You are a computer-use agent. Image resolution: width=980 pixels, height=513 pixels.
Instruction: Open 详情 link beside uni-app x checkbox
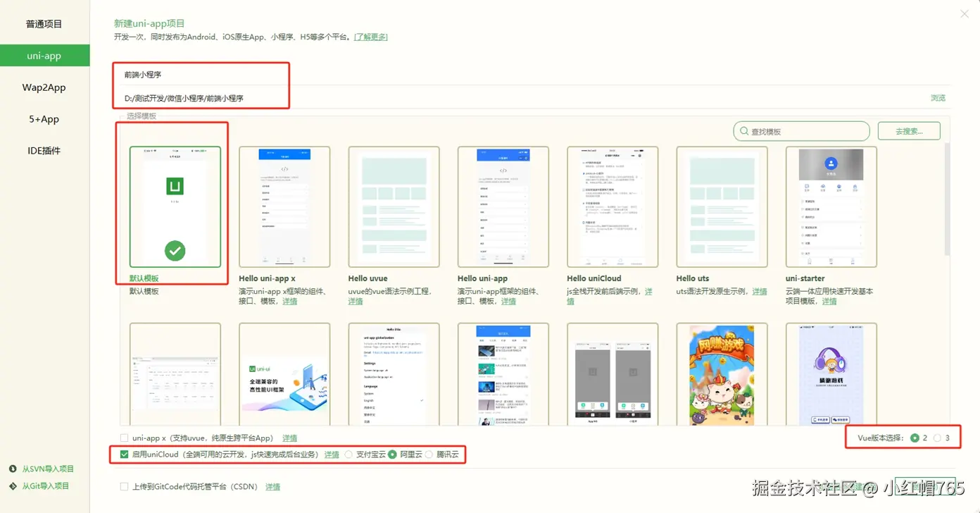[x=289, y=438]
